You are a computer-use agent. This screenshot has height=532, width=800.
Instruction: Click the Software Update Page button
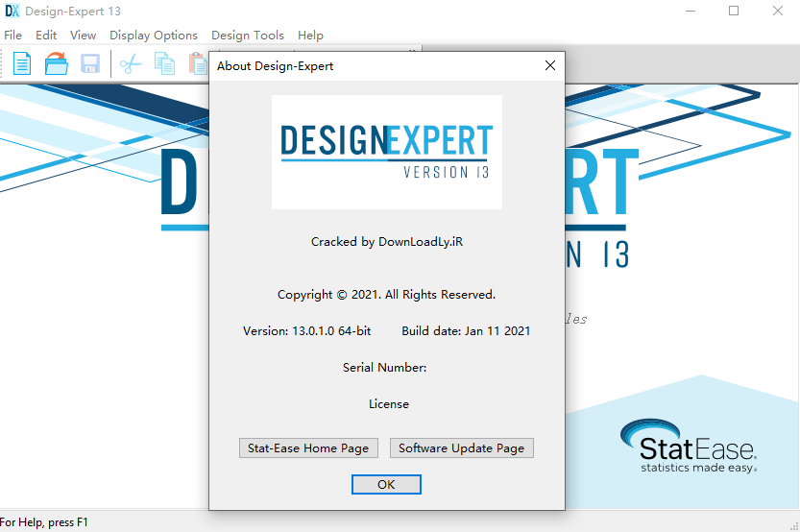pyautogui.click(x=462, y=447)
